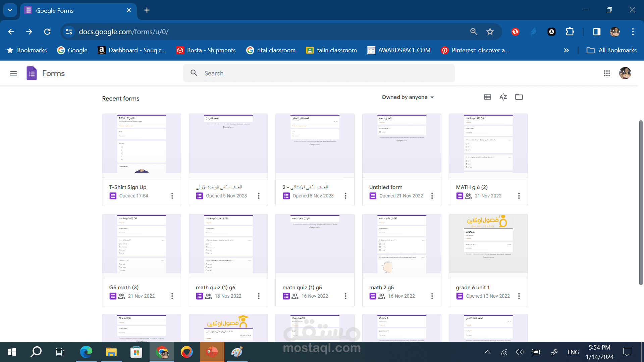Screen dimensions: 644x362
Task: Open the tab search dropdown arrow
Action: [x=10, y=10]
